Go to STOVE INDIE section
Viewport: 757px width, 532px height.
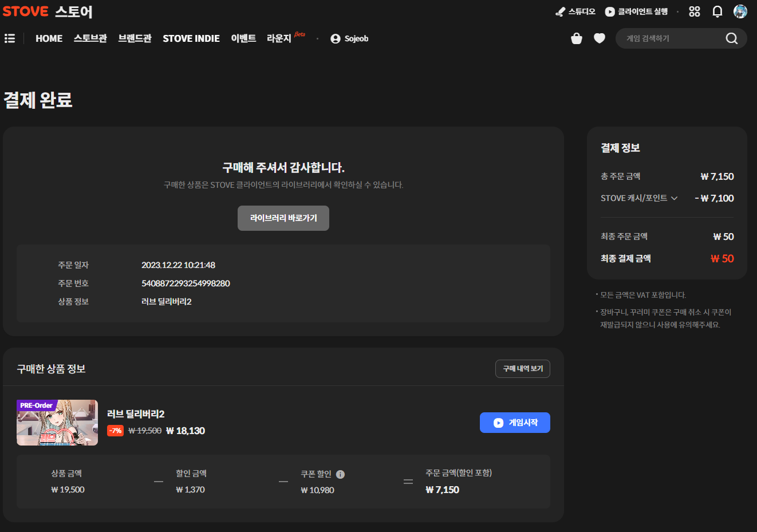[x=191, y=38]
